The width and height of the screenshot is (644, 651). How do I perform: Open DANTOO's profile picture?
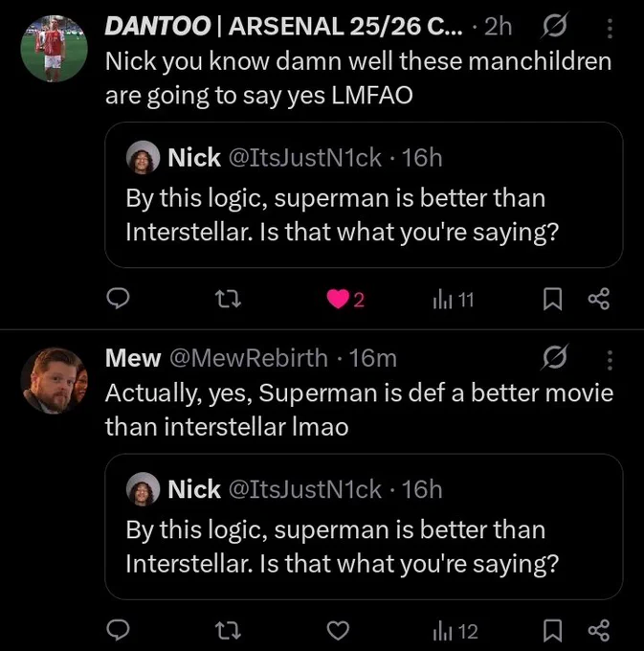tap(55, 49)
